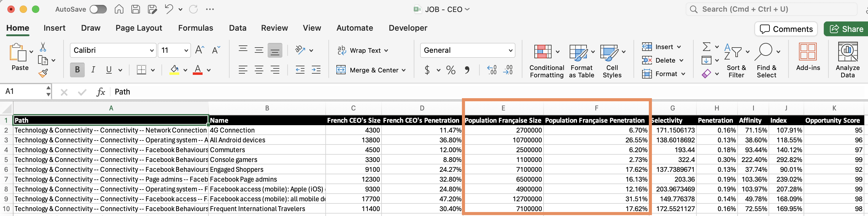
Task: Align text to the right
Action: 275,70
